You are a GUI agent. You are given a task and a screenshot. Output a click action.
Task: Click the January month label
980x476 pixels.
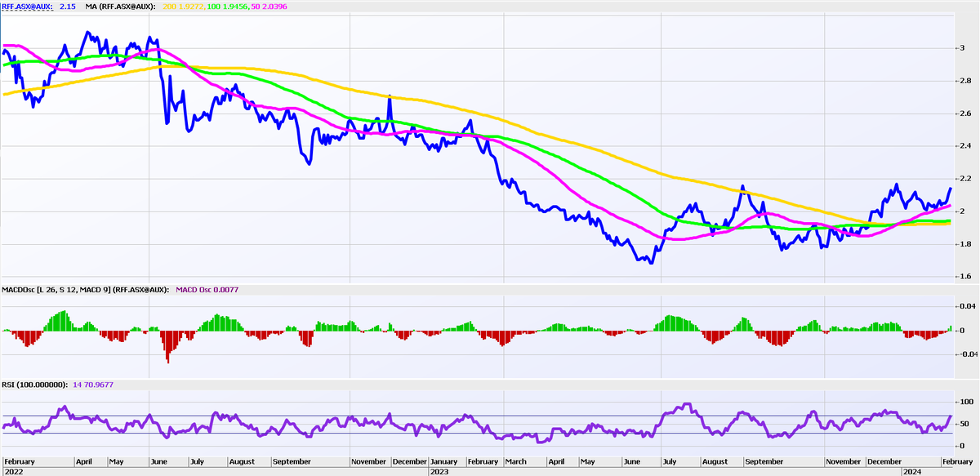tap(443, 461)
